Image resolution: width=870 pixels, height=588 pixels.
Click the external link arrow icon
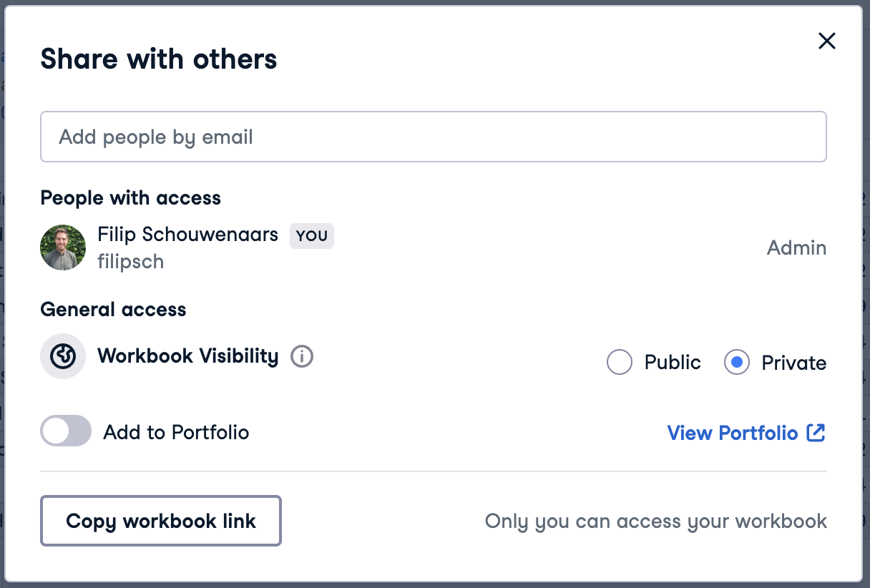[x=816, y=432]
